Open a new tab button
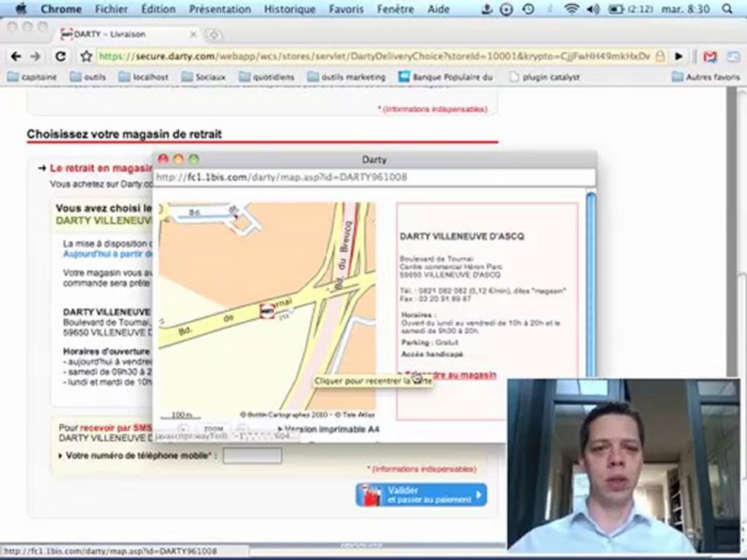 click(x=214, y=35)
